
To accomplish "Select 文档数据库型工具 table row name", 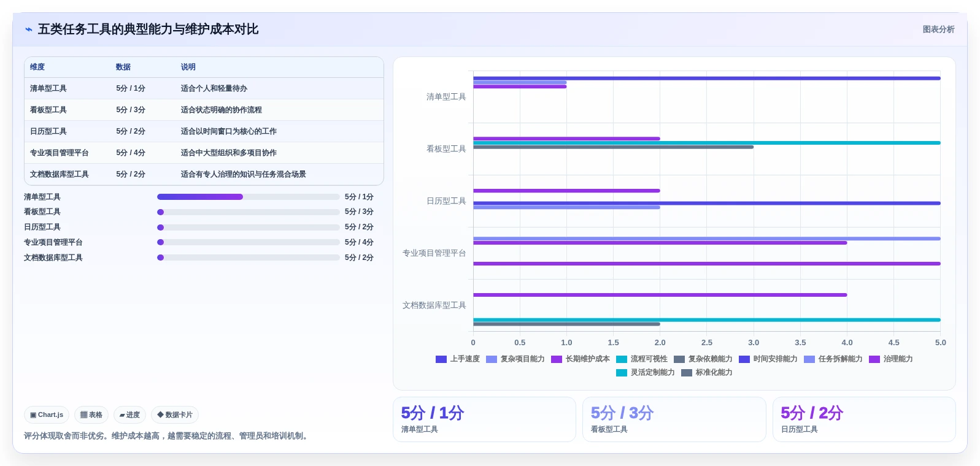I will pos(59,174).
